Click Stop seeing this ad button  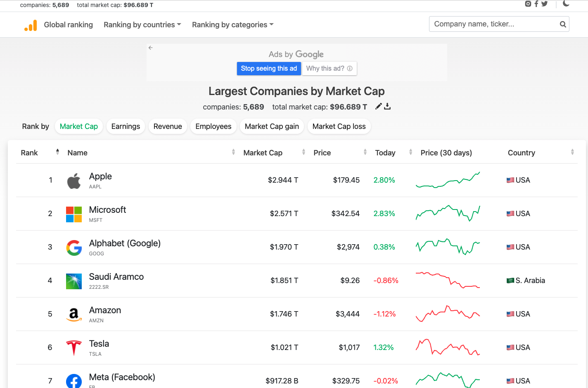tap(269, 69)
